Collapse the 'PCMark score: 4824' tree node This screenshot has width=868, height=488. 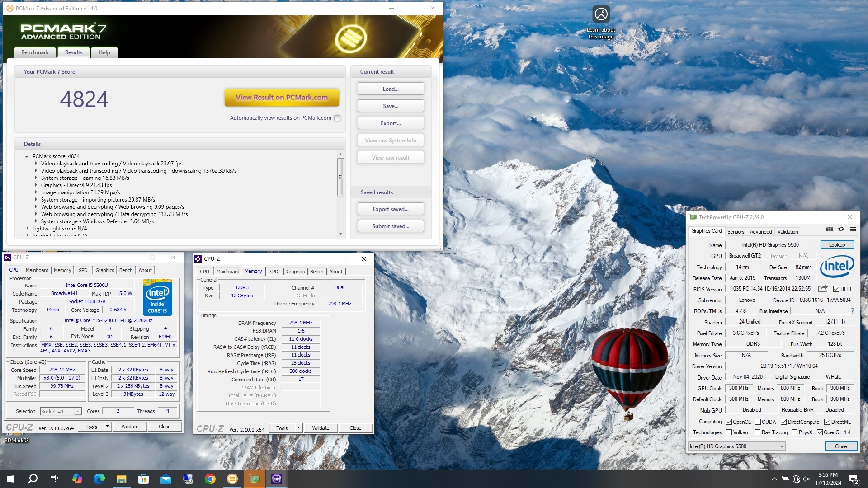(27, 156)
